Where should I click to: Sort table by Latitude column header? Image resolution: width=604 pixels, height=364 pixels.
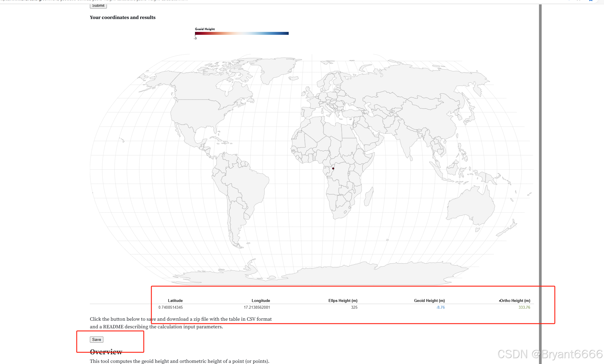coord(175,301)
